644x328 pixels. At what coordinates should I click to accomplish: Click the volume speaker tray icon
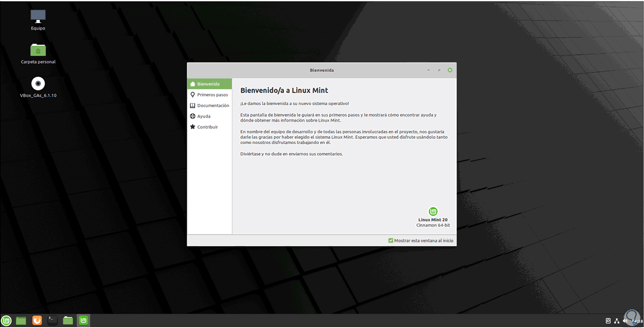point(625,320)
